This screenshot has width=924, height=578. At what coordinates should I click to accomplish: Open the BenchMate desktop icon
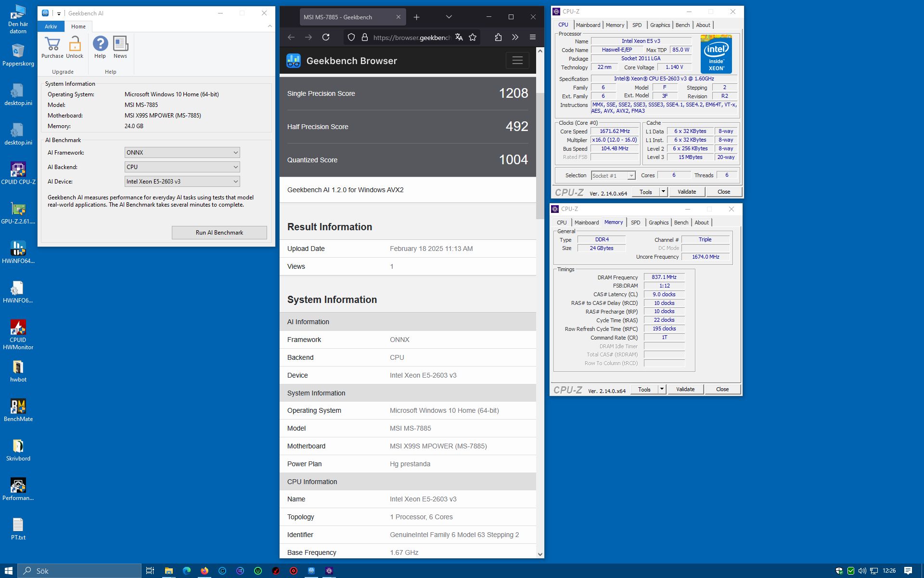[18, 410]
